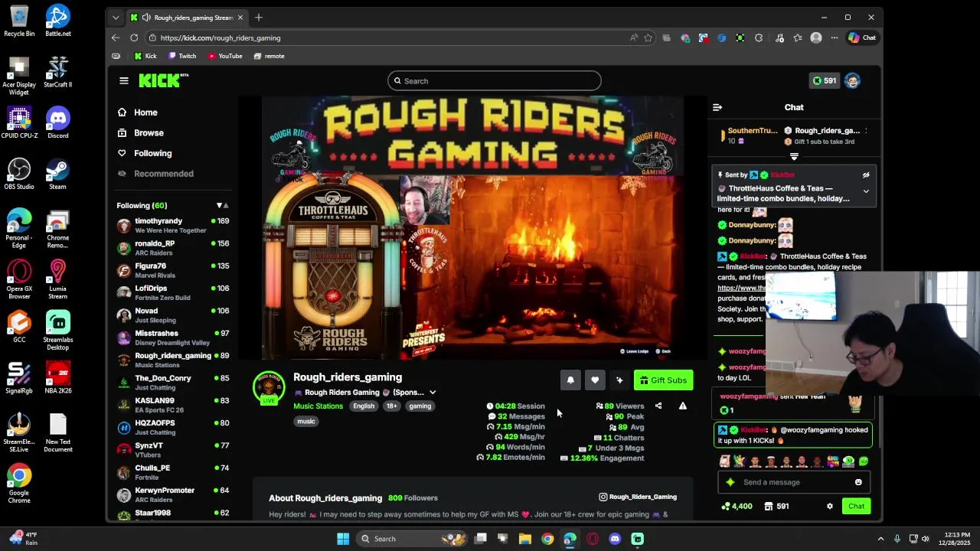Open KerwynPromoter channel in Following list
The width and height of the screenshot is (980, 551).
tap(173, 494)
